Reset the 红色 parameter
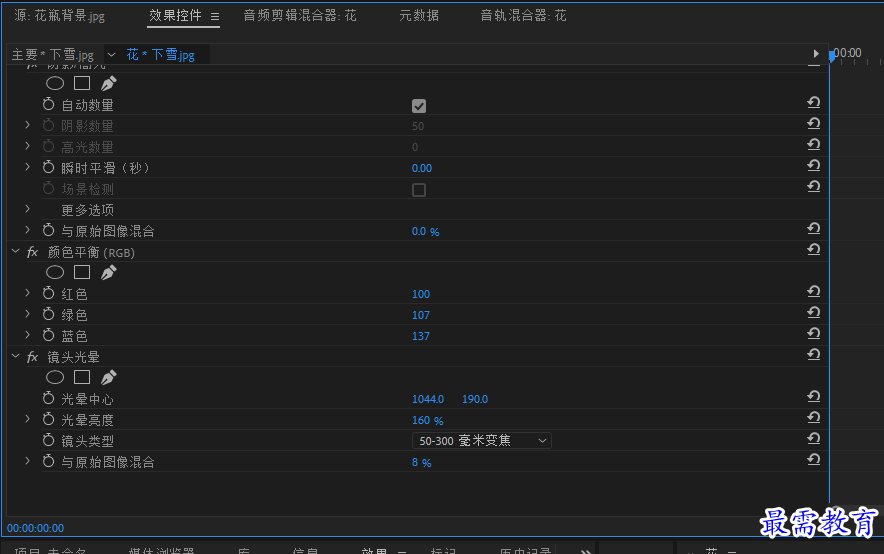The width and height of the screenshot is (884, 554). pyautogui.click(x=813, y=291)
